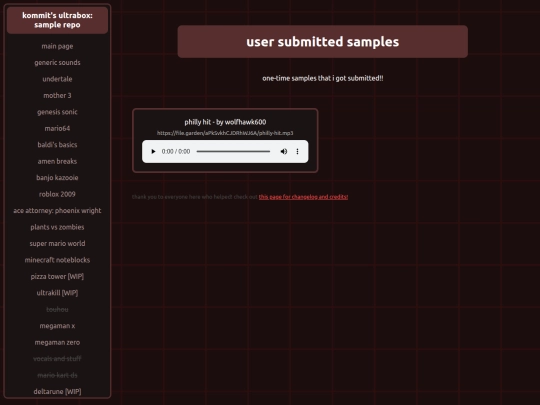This screenshot has width=540, height=405.
Task: Navigate to minecraft noteblocks
Action: click(x=57, y=260)
